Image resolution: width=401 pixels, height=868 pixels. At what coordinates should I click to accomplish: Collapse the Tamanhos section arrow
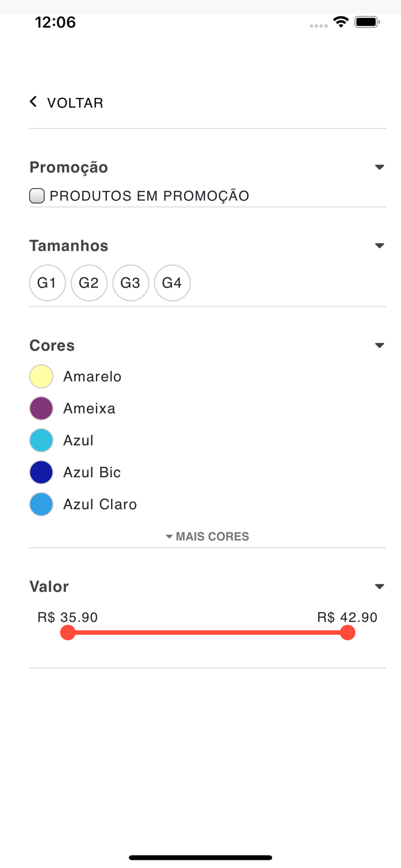[380, 245]
